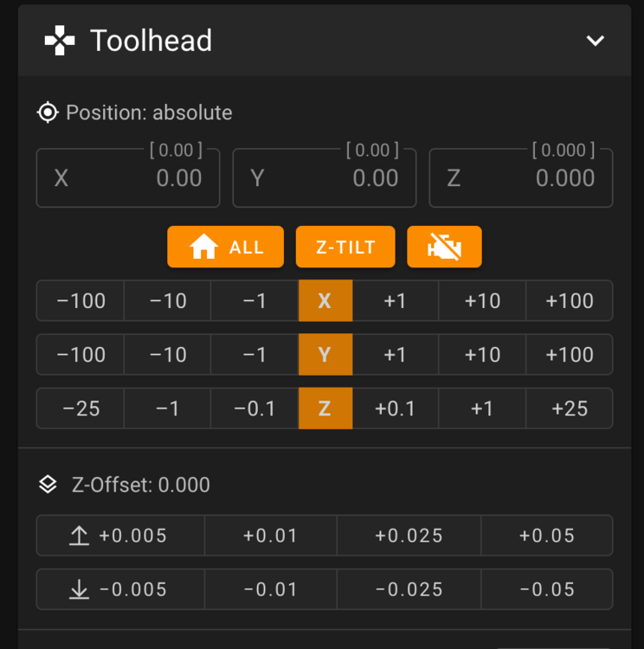The height and width of the screenshot is (649, 644).
Task: Click the motors off engine icon button
Action: 444,247
